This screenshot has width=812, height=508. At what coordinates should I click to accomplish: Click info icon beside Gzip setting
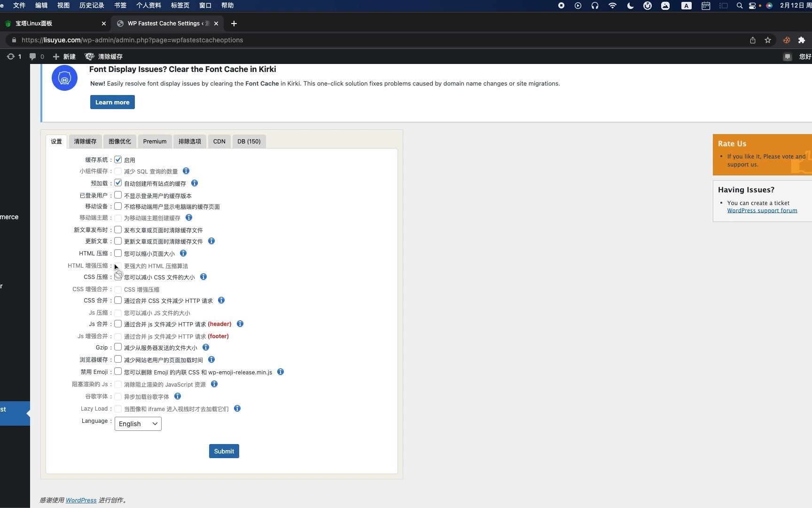[206, 347]
